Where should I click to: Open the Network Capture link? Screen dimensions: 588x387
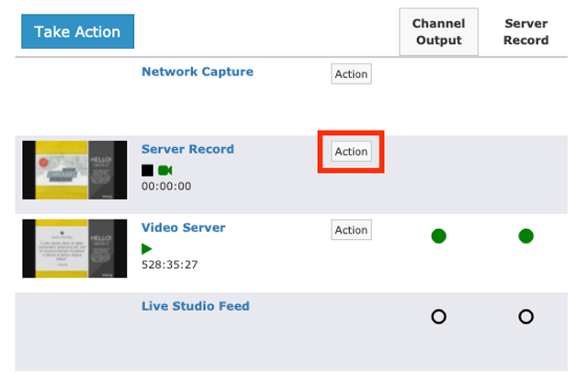pyautogui.click(x=198, y=72)
